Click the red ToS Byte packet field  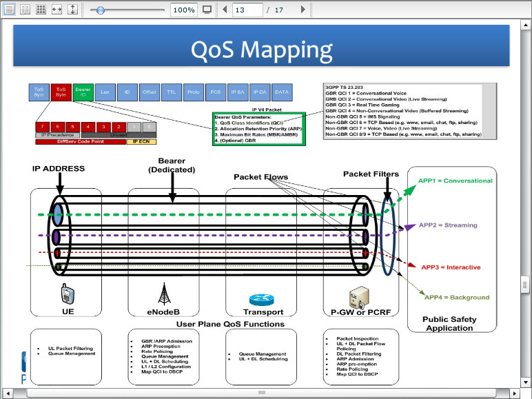61,92
